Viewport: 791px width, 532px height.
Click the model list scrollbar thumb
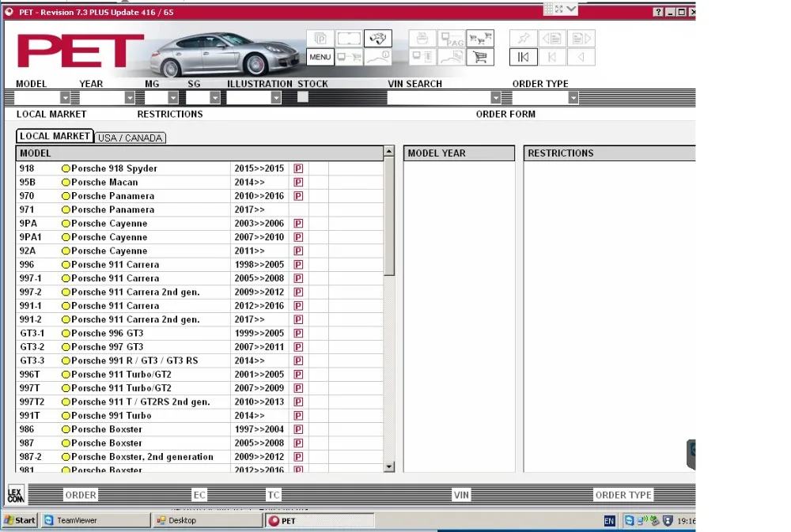tap(389, 216)
